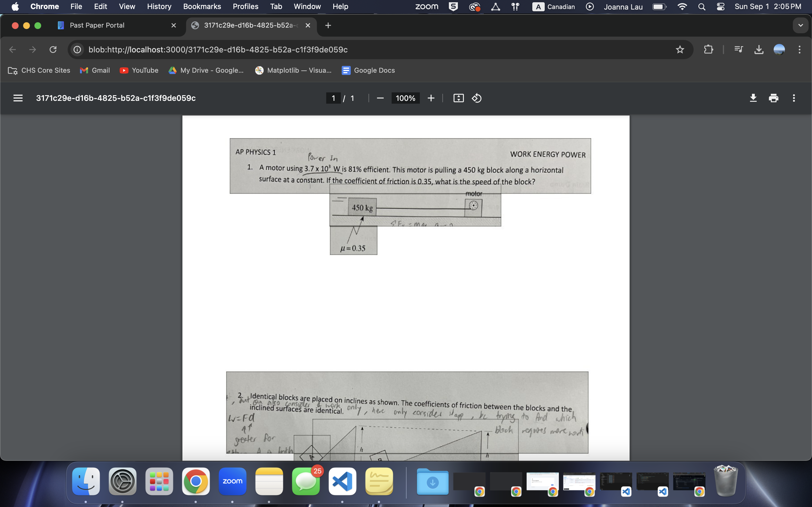Click the PDF zoom in button
Viewport: 812px width, 507px height.
pos(431,98)
